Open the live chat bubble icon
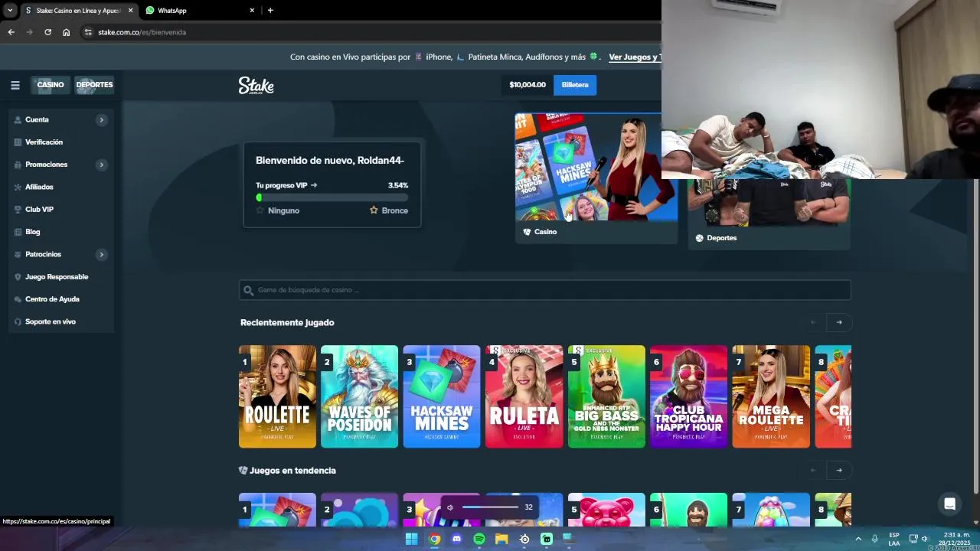Screen dimensions: 980x551 pyautogui.click(x=949, y=504)
